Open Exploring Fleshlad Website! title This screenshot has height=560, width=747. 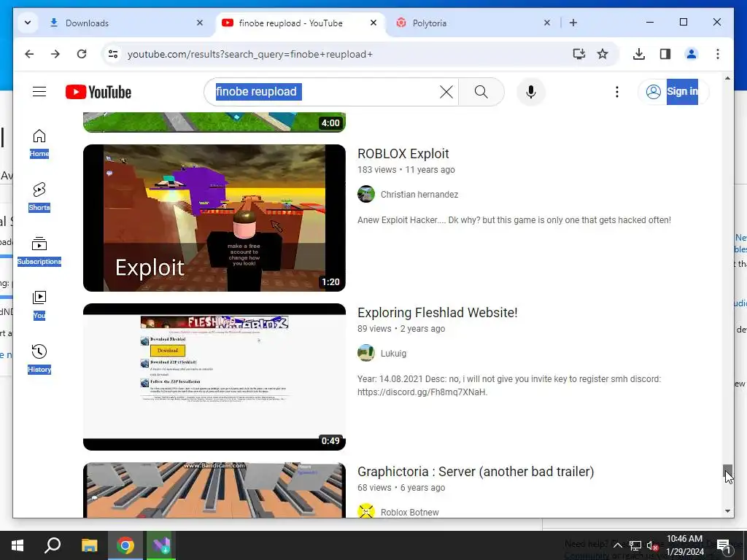(x=438, y=313)
